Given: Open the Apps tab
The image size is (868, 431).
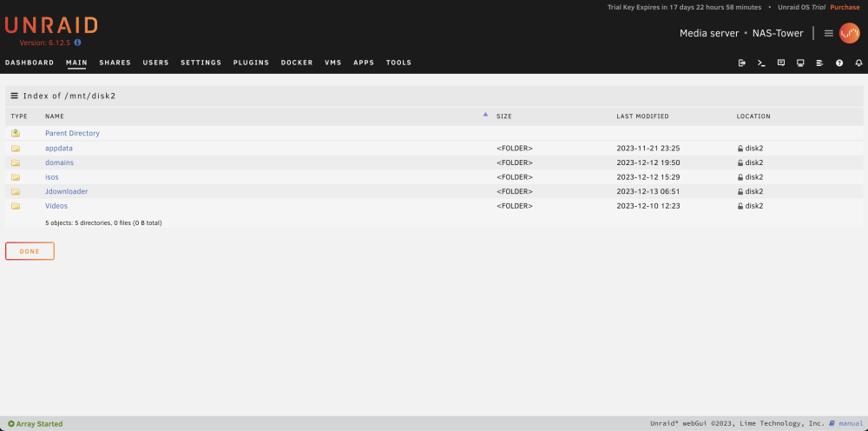Looking at the screenshot, I should 364,63.
